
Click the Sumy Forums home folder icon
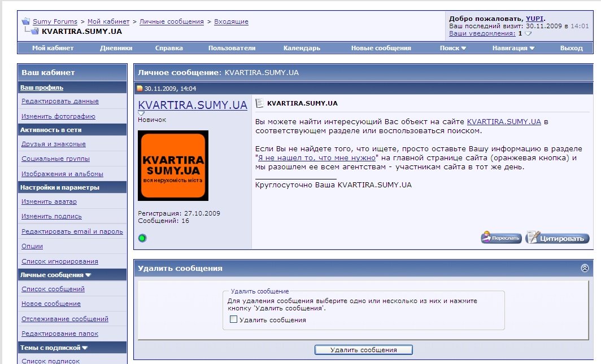(26, 21)
